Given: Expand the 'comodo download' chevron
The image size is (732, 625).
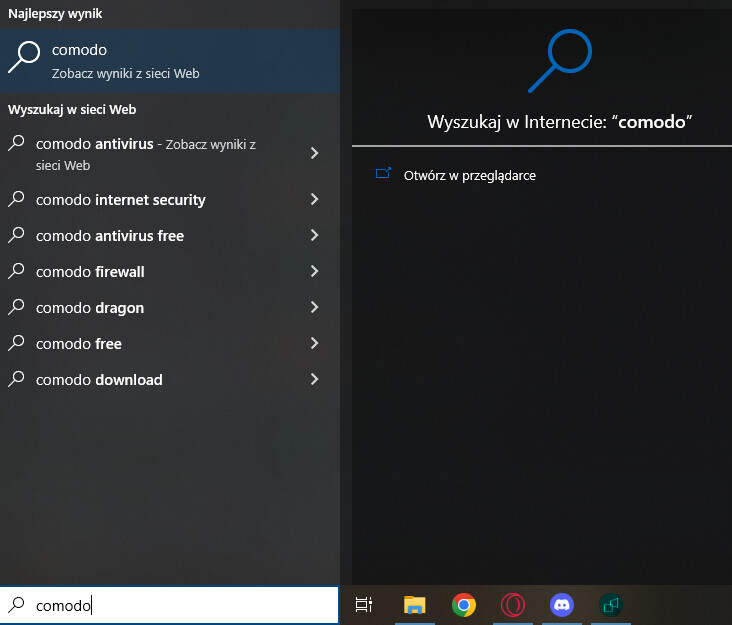Looking at the screenshot, I should pos(314,379).
